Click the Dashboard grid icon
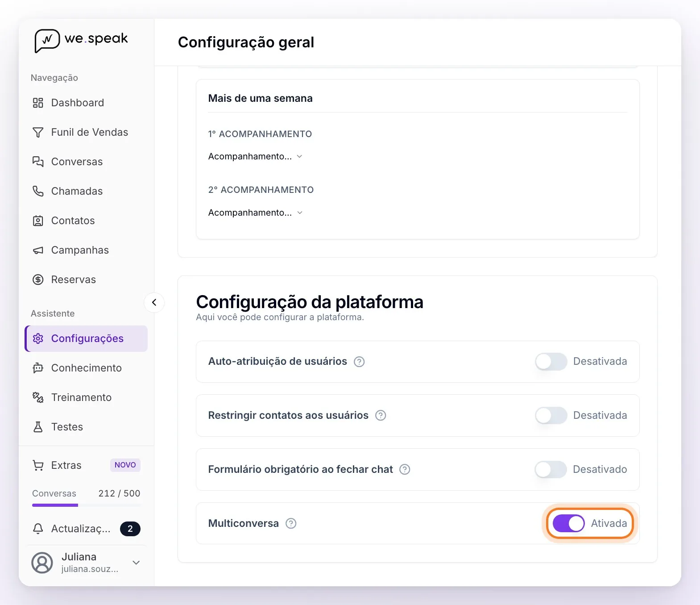Viewport: 700px width, 605px height. (x=38, y=103)
